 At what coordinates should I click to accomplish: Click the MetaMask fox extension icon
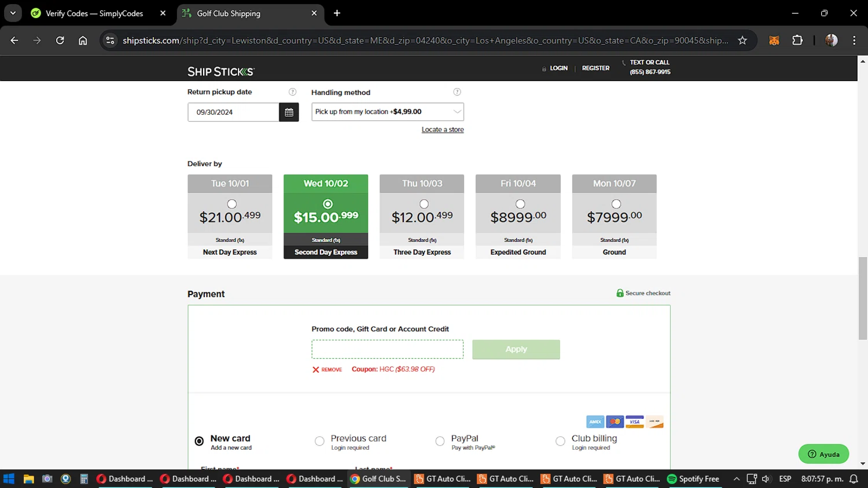coord(774,41)
